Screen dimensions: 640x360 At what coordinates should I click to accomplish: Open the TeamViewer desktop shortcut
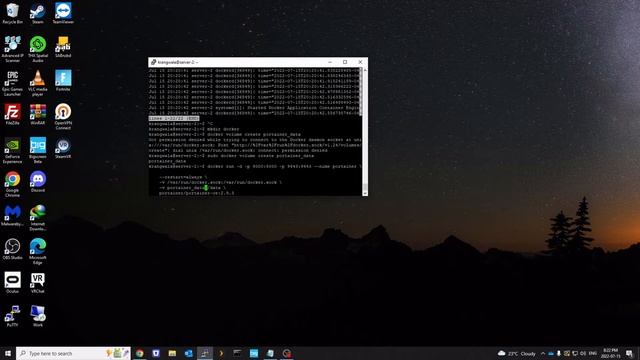(63, 13)
